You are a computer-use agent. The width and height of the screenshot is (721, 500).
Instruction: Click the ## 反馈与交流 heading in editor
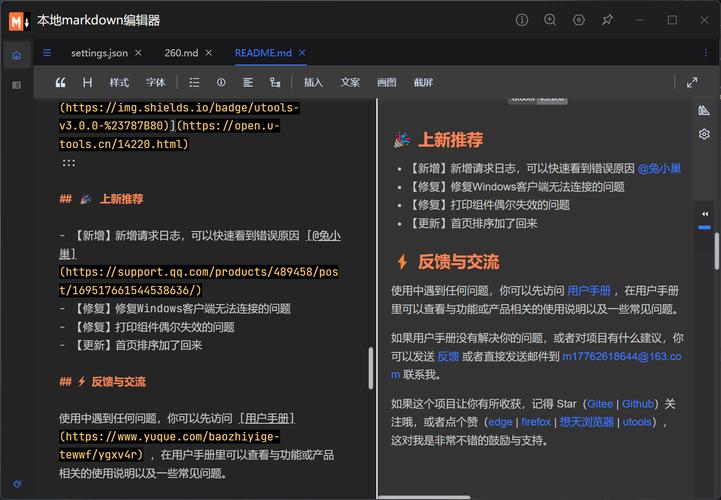(x=102, y=382)
